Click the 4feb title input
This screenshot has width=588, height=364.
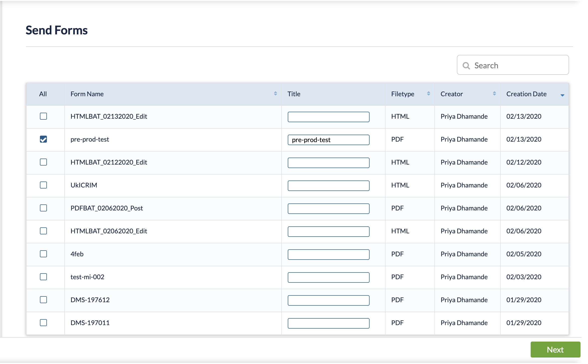coord(328,255)
